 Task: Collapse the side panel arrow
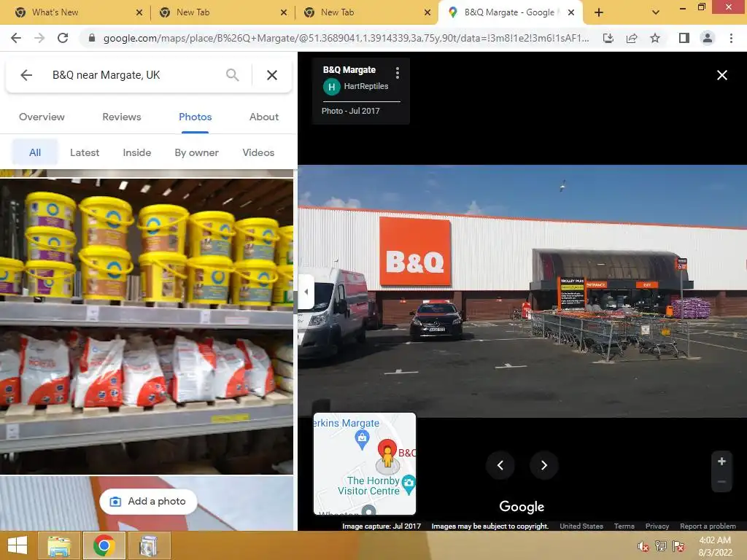coord(306,292)
